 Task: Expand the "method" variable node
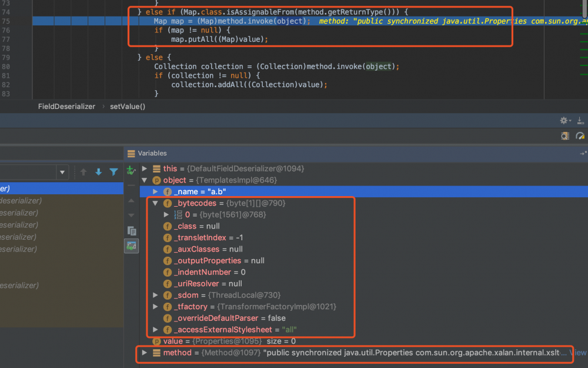point(144,353)
